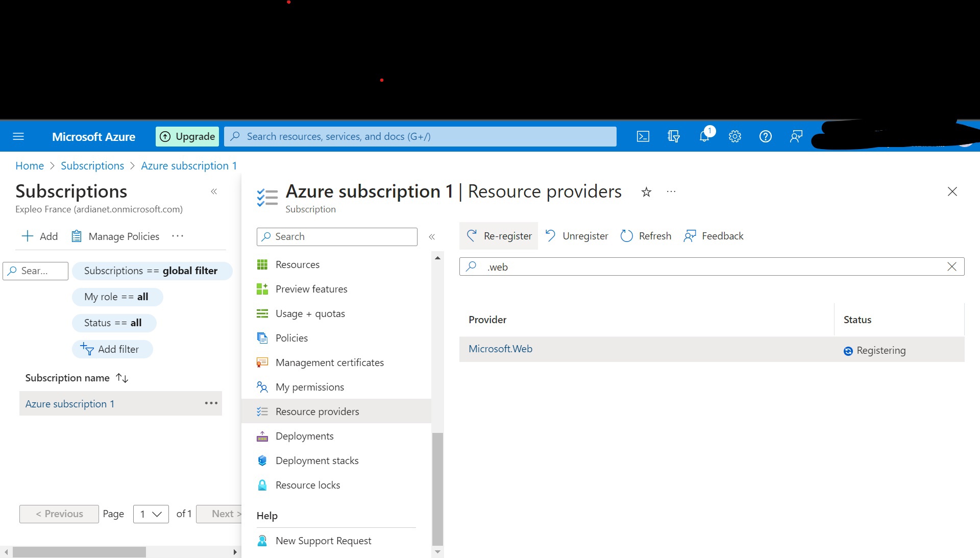Navigate to Home via breadcrumb
980x558 pixels.
[29, 165]
